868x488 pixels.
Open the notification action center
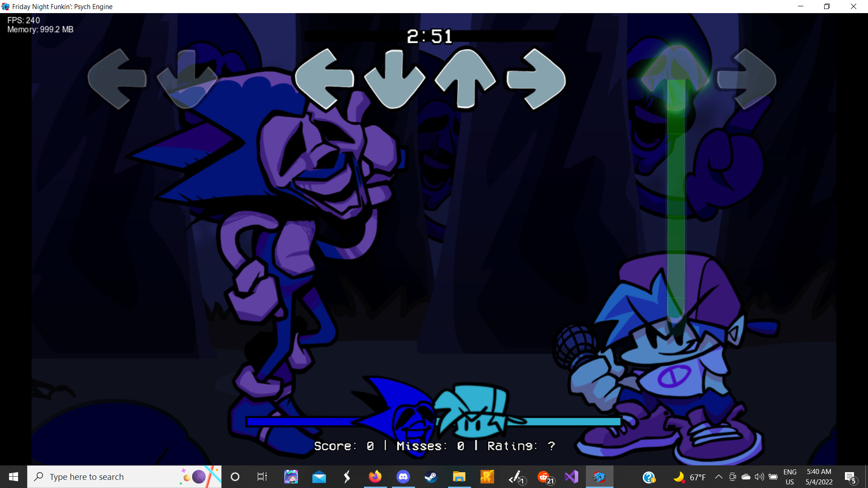click(850, 477)
